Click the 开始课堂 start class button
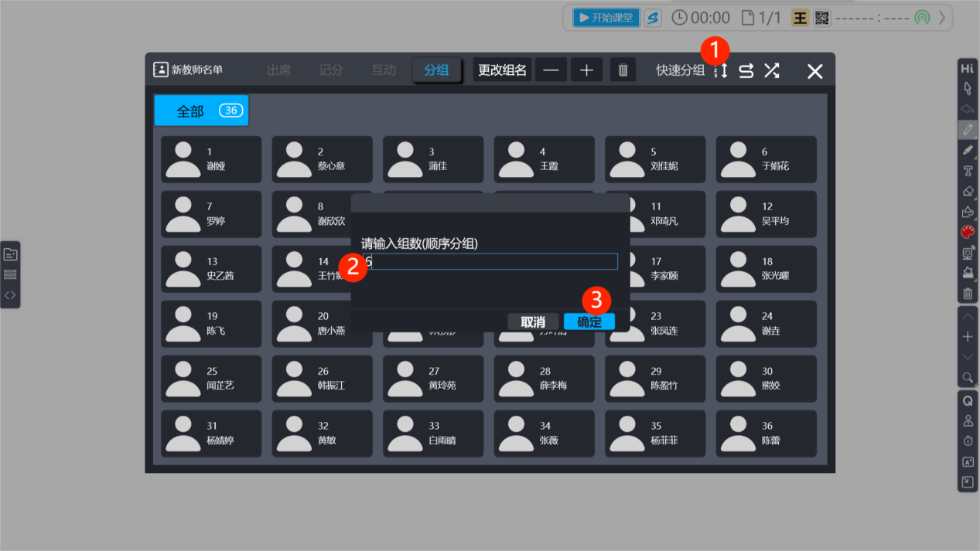The height and width of the screenshot is (551, 980). [x=606, y=18]
